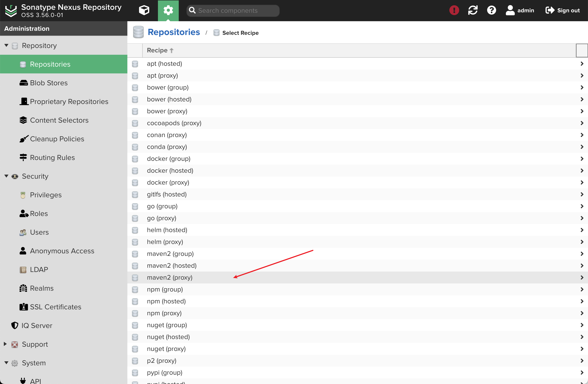The width and height of the screenshot is (588, 384).
Task: Select the nuget (hosted) recipe
Action: click(x=357, y=337)
